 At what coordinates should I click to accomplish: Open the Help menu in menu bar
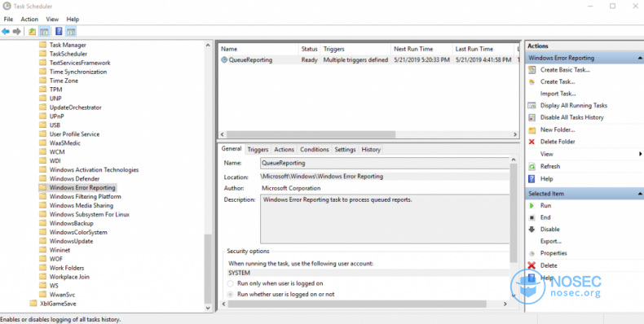click(x=73, y=20)
